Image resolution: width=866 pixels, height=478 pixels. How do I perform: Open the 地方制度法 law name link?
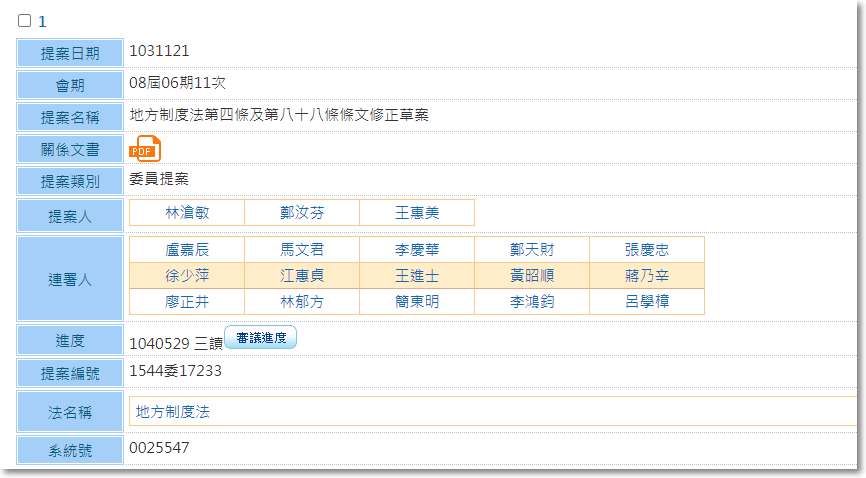[173, 411]
